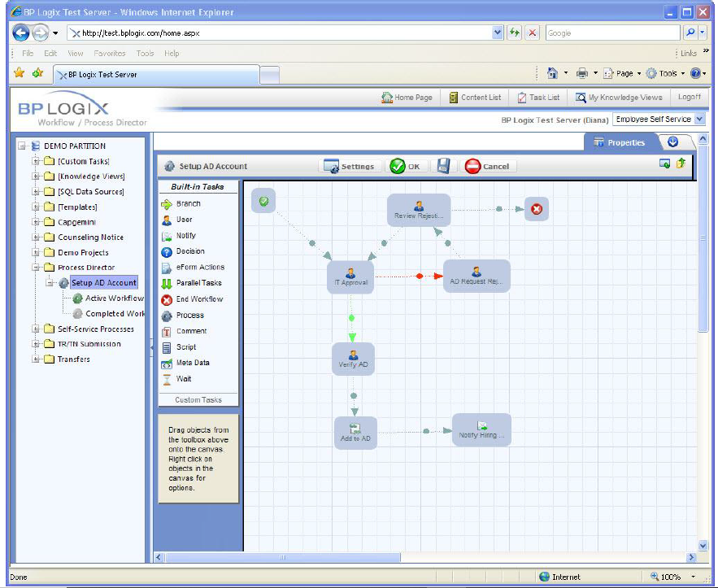Select the End Workflow task
Image resolution: width=718 pixels, height=588 pixels.
pos(193,299)
